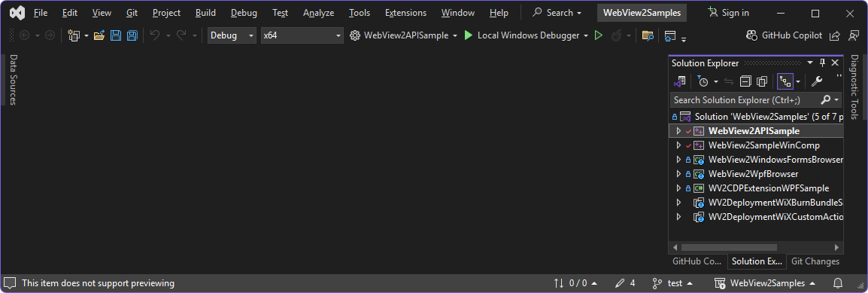Image resolution: width=868 pixels, height=293 pixels.
Task: Open the Build menu
Action: tap(205, 13)
